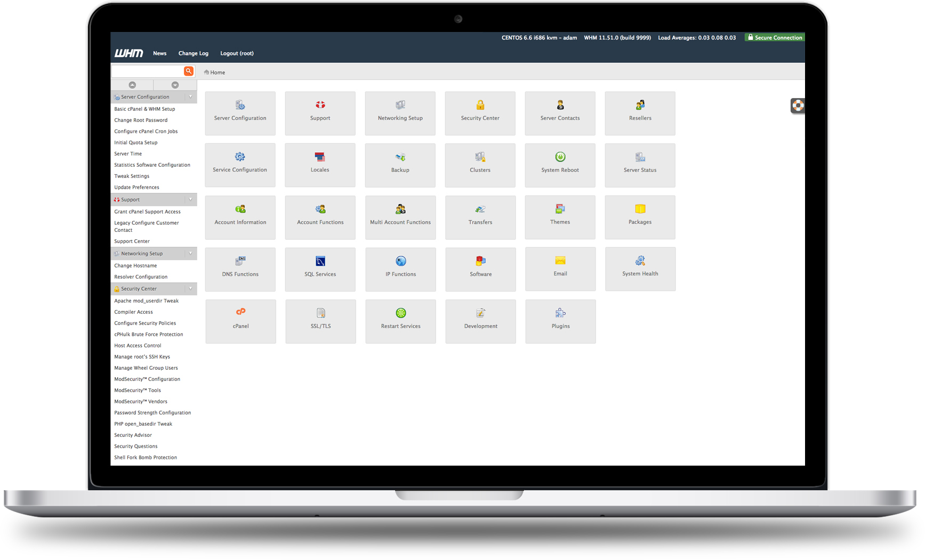
Task: Open cPHulk Brute Force Protection link
Action: click(x=148, y=334)
